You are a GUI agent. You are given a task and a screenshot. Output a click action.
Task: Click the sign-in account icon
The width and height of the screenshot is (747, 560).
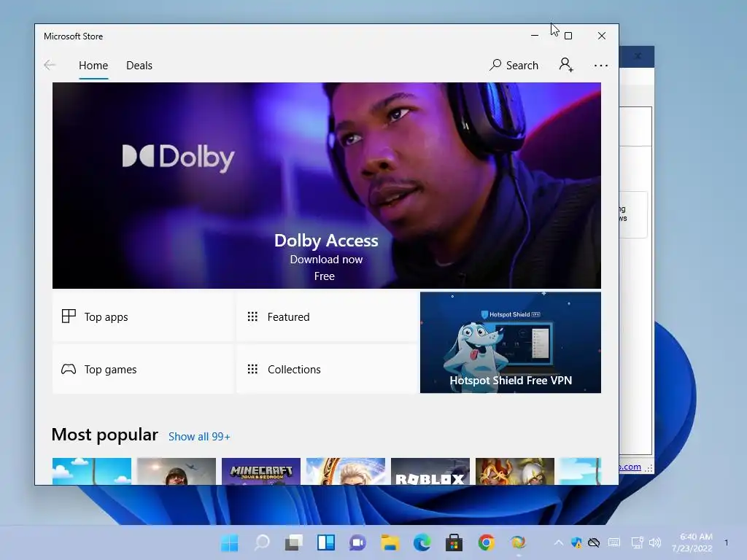pyautogui.click(x=566, y=65)
